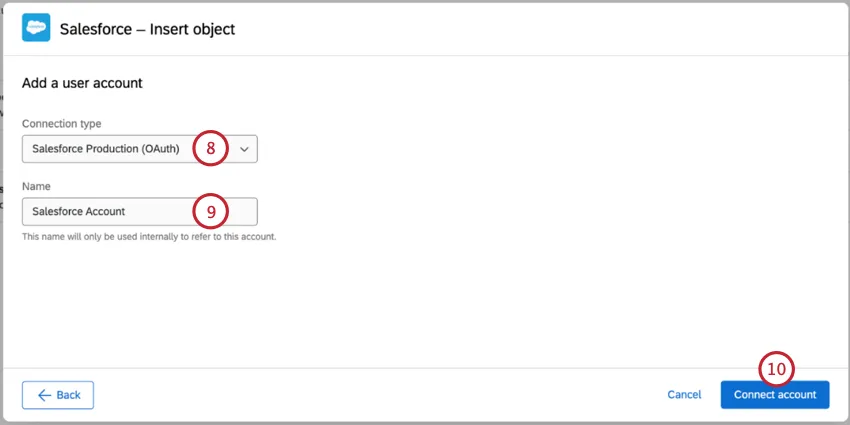This screenshot has width=850, height=425.
Task: Click the word 'Back' label text
Action: [68, 395]
